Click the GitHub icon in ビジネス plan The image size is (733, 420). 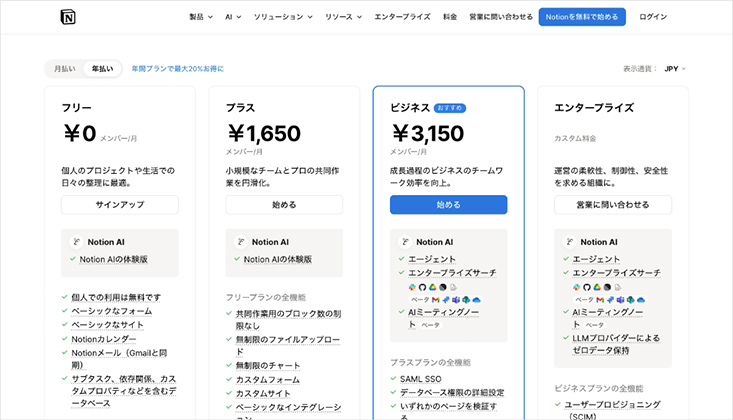coord(423,287)
